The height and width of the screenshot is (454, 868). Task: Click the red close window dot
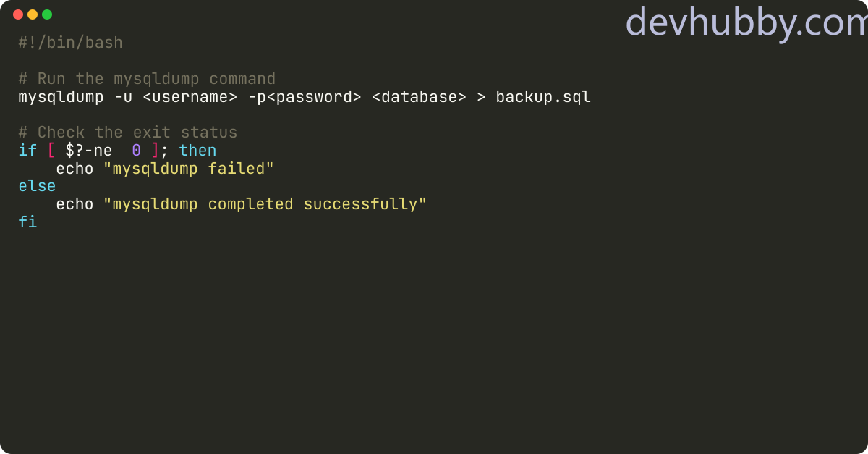18,14
